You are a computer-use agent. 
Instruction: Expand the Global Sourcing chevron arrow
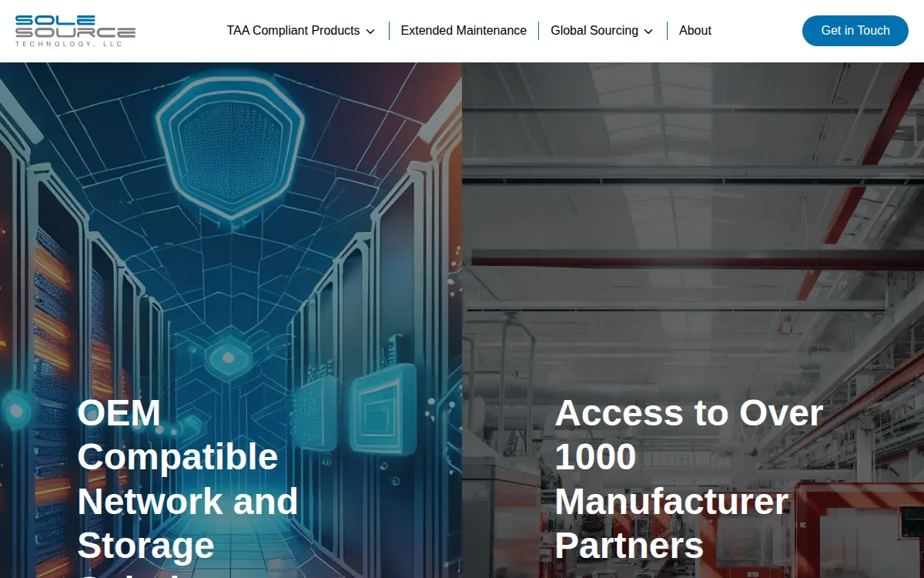[x=648, y=32]
